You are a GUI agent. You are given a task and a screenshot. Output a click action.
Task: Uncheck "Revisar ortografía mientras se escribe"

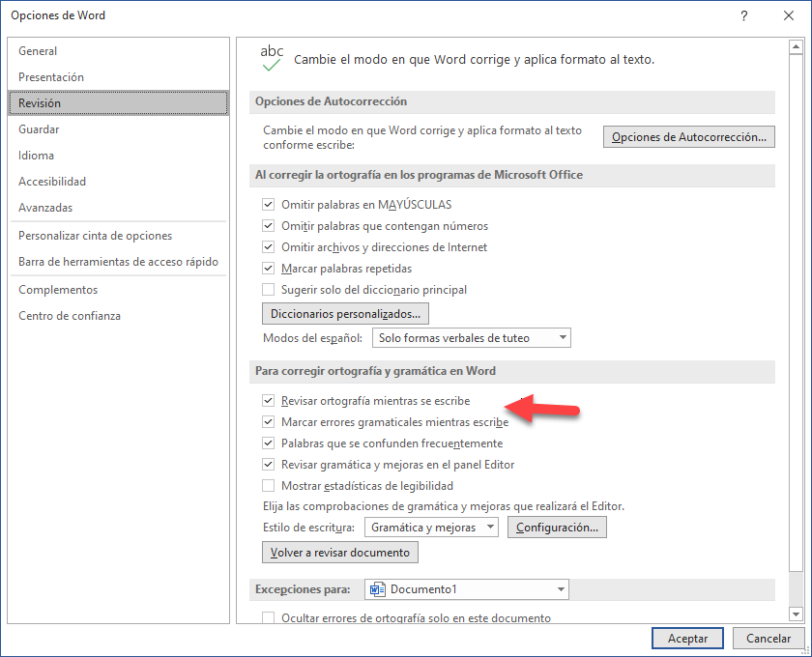tap(268, 400)
